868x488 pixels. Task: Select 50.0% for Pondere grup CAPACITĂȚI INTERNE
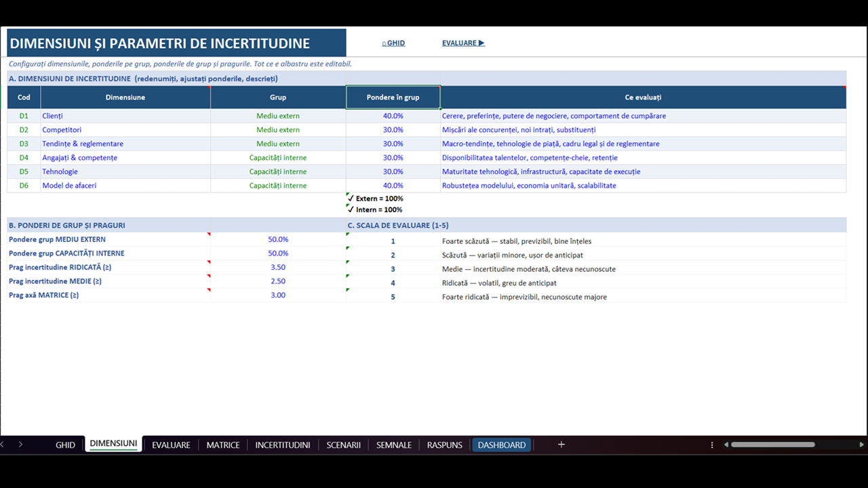pyautogui.click(x=278, y=253)
